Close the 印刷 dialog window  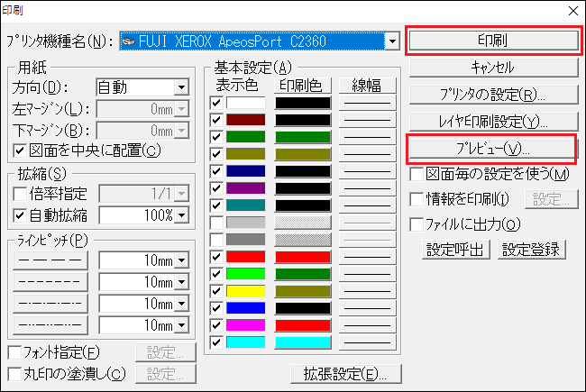click(x=573, y=11)
